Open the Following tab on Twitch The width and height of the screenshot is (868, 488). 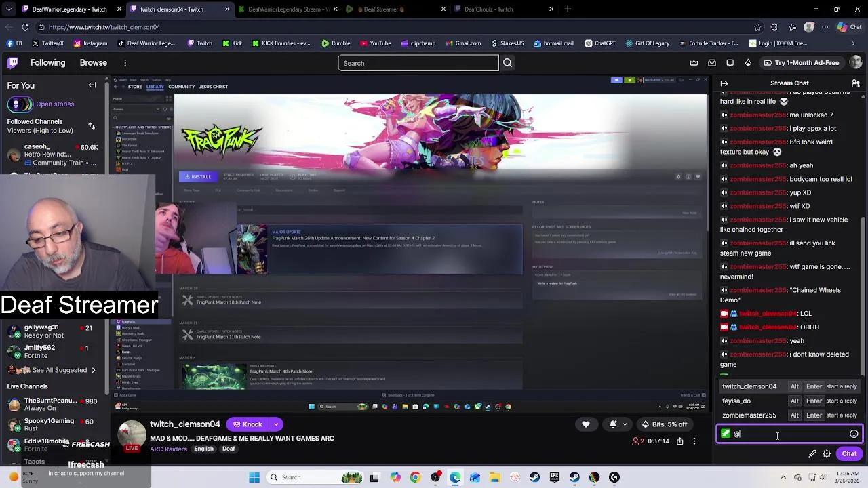48,63
